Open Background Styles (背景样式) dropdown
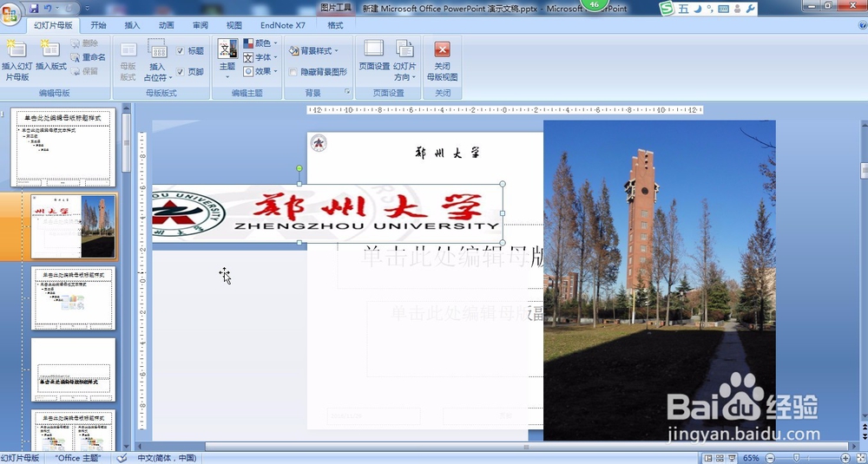Screen dimensions: 868x464 (x=313, y=51)
